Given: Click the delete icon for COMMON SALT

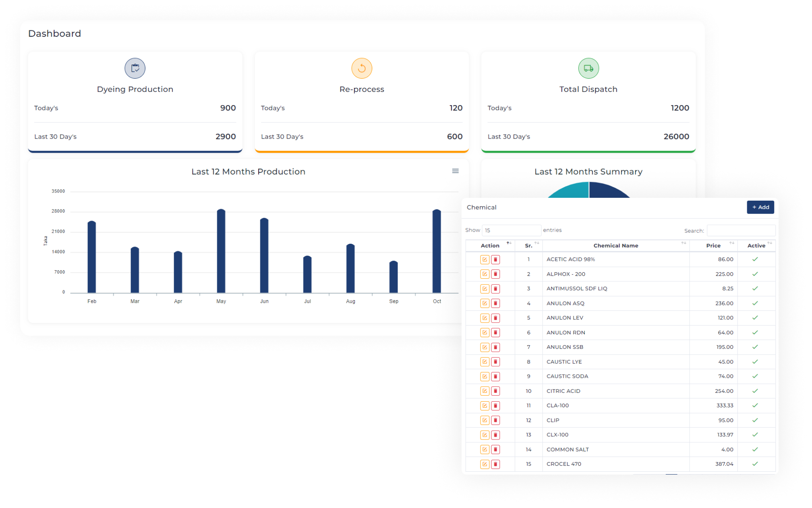Looking at the screenshot, I should pos(495,450).
